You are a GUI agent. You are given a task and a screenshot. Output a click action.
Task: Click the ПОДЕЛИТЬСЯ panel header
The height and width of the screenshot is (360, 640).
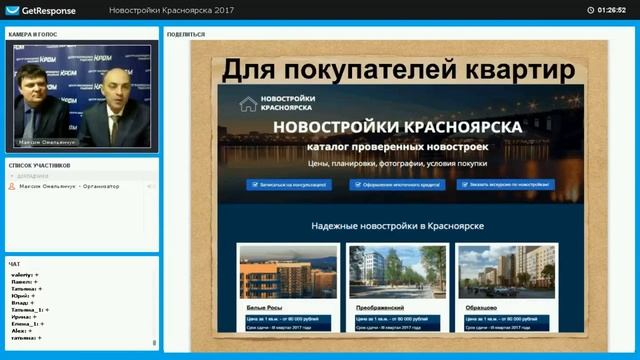click(x=186, y=35)
